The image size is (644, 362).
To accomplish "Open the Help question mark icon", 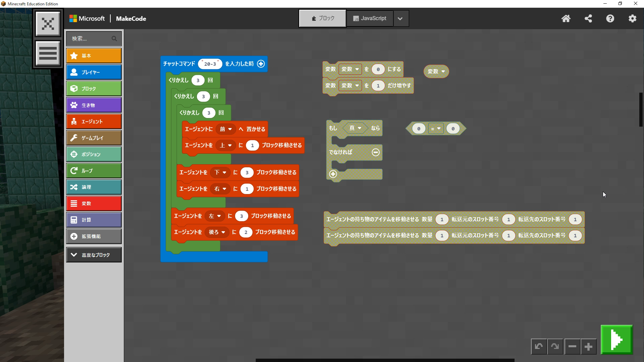I will [610, 19].
